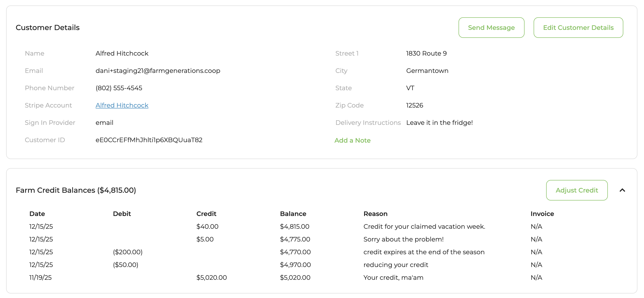Click the Credit column header
The height and width of the screenshot is (298, 644).
[x=206, y=214]
